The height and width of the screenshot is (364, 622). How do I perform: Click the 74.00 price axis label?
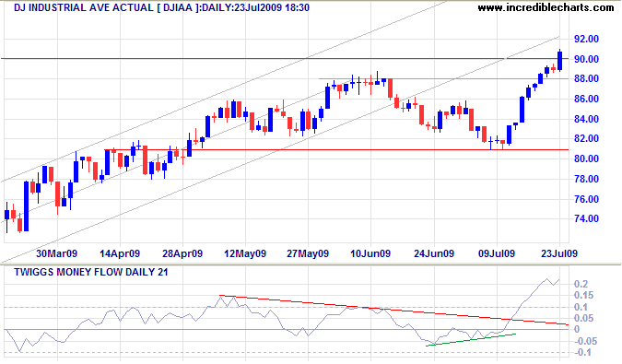[586, 218]
